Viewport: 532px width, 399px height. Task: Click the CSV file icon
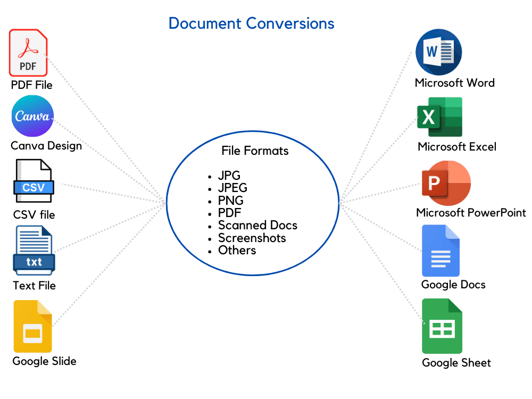point(34,181)
